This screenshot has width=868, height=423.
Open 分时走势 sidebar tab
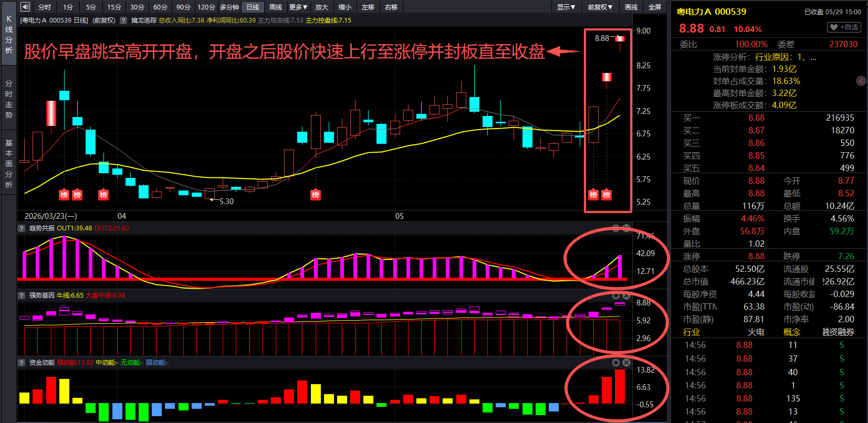(x=9, y=99)
